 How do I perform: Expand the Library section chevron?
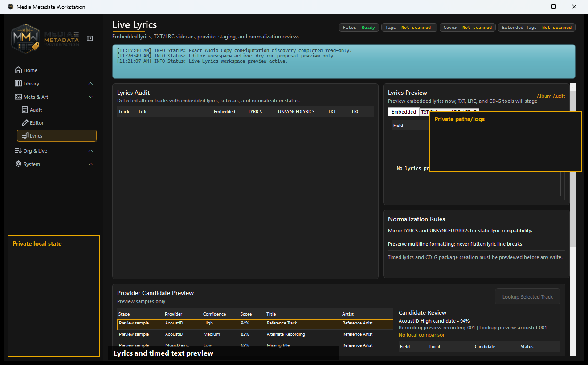91,84
